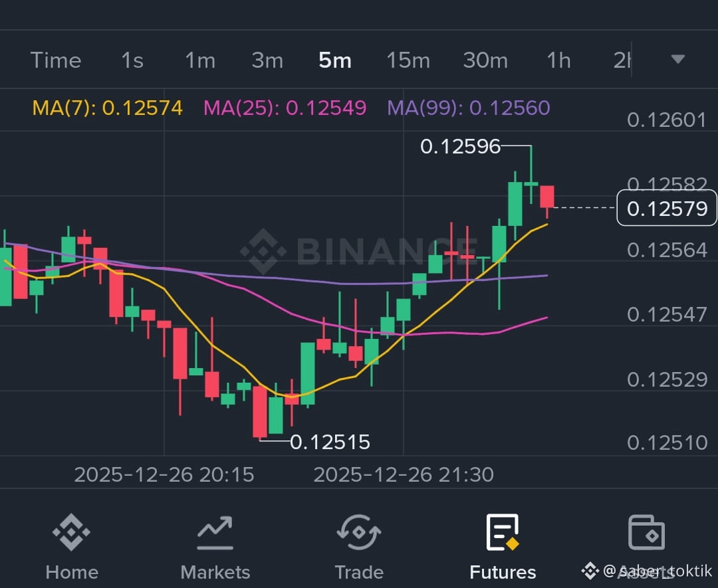Screen dimensions: 718x588
Task: Open the Futures tab
Action: tap(503, 547)
